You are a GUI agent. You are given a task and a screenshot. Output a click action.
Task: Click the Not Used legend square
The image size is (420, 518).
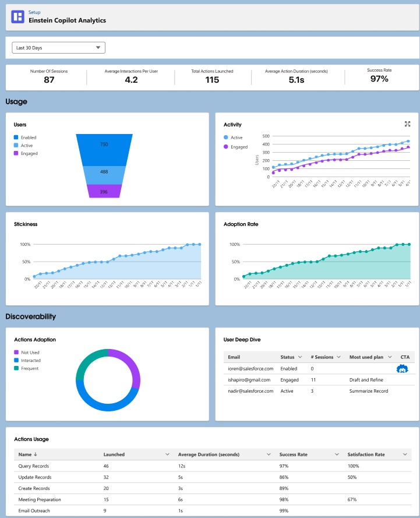tap(16, 352)
